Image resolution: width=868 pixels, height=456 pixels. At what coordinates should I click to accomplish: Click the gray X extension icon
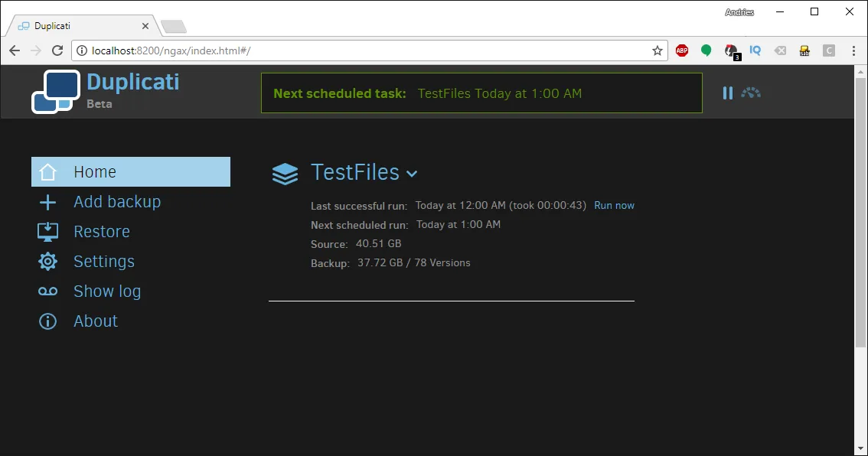[x=780, y=51]
